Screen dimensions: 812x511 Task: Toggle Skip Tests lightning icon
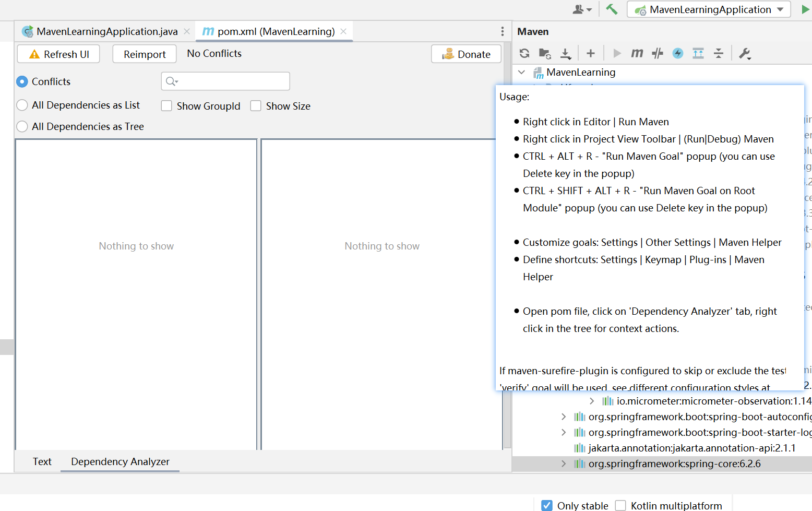678,53
